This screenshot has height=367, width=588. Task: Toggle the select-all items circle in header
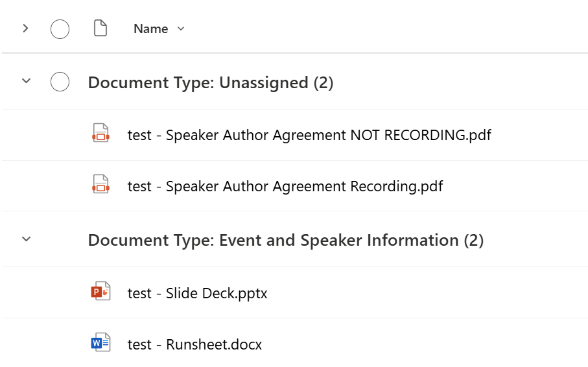coord(60,29)
